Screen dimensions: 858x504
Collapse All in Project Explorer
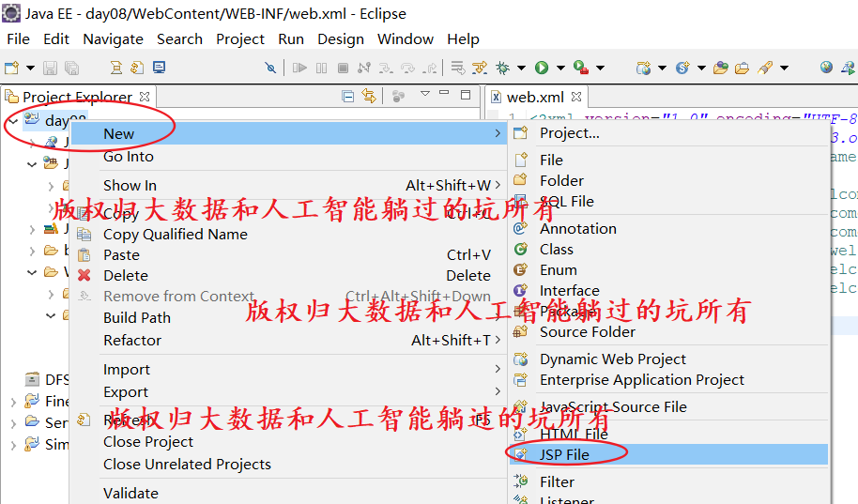347,97
